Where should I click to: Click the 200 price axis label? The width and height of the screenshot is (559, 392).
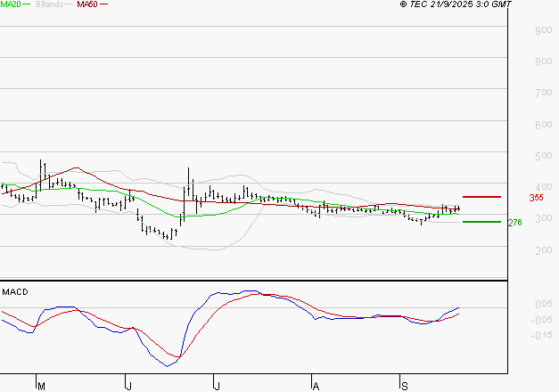[x=543, y=250]
